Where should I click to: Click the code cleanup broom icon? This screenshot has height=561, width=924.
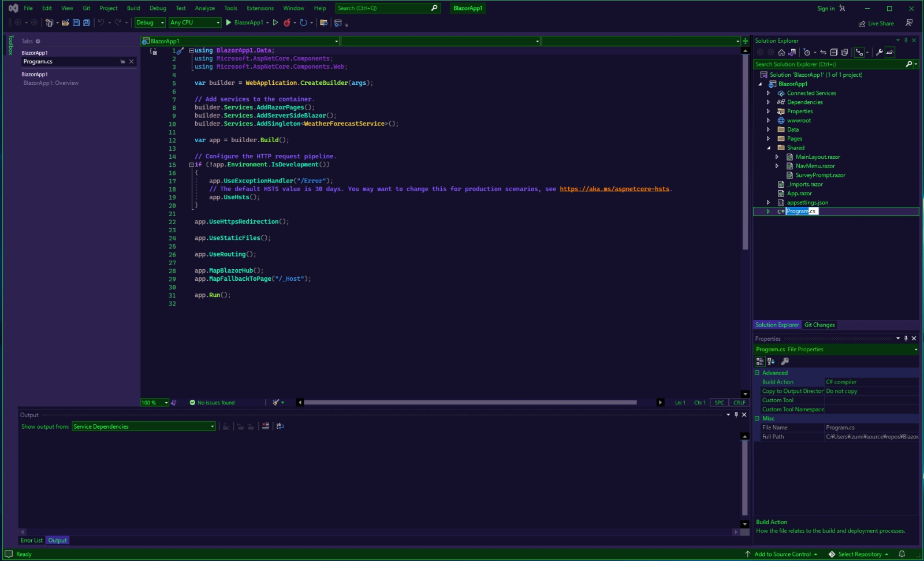pos(276,403)
